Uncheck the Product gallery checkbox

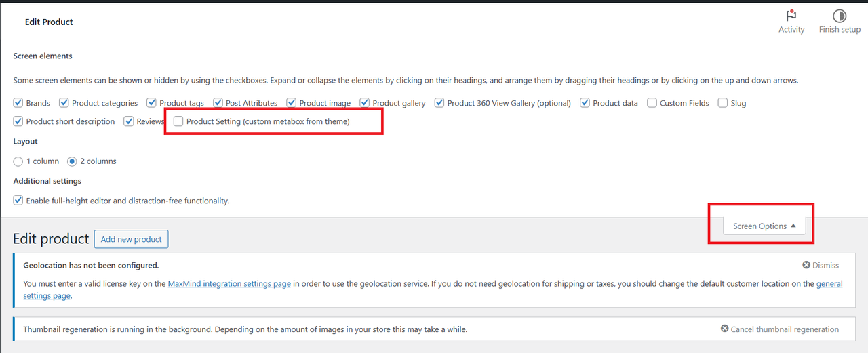click(x=365, y=103)
